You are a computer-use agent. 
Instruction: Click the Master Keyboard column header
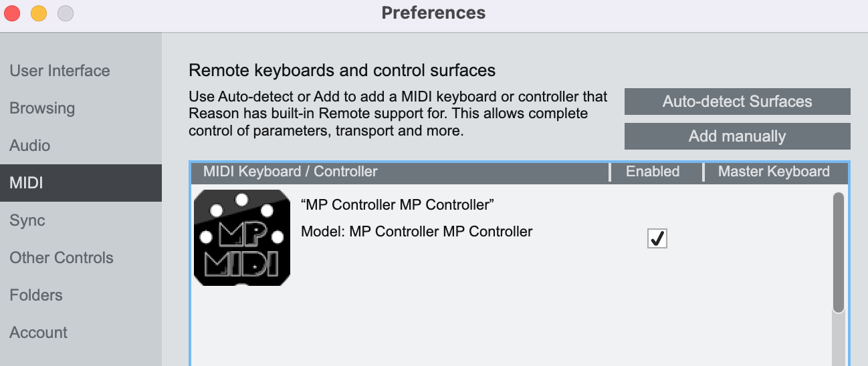[774, 172]
